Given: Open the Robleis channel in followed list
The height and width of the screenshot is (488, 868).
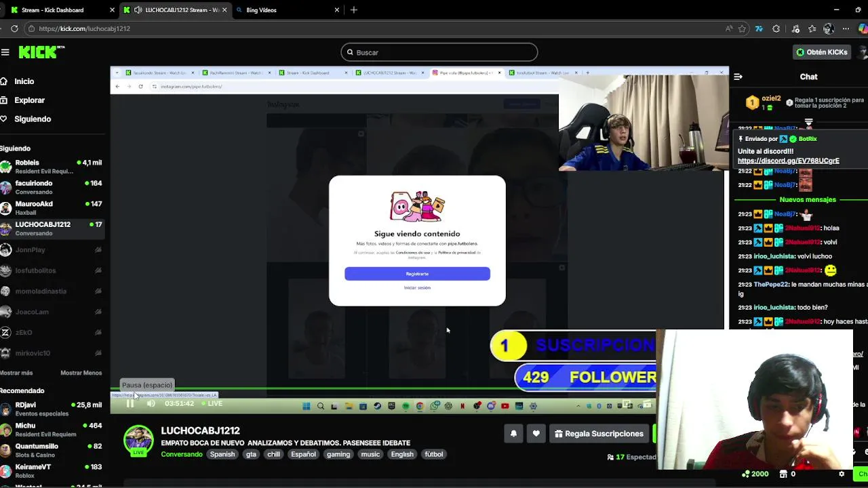Looking at the screenshot, I should tap(52, 167).
